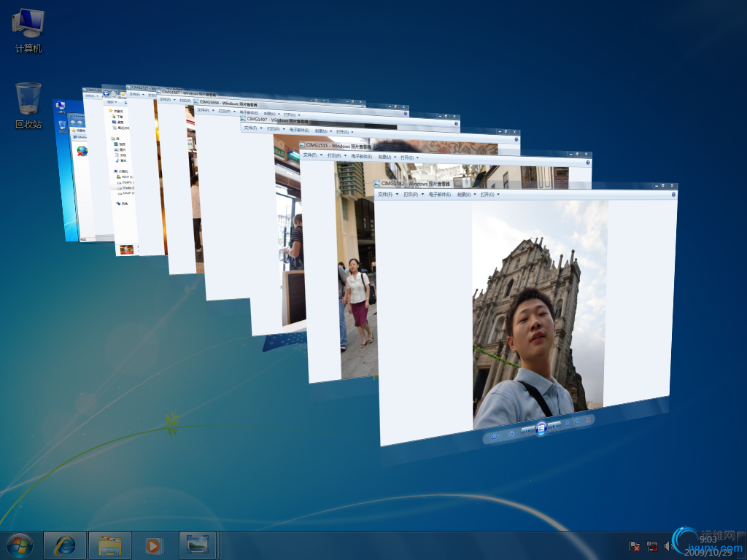
Task: Rotate the photo counterclockwise
Action: (x=568, y=424)
